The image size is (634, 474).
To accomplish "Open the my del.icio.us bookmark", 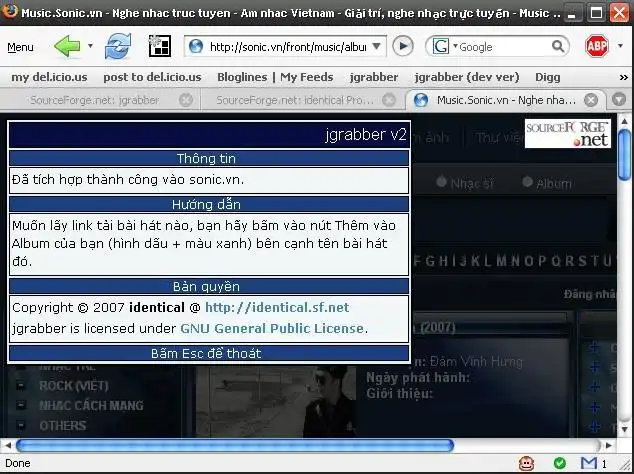I will [x=49, y=77].
